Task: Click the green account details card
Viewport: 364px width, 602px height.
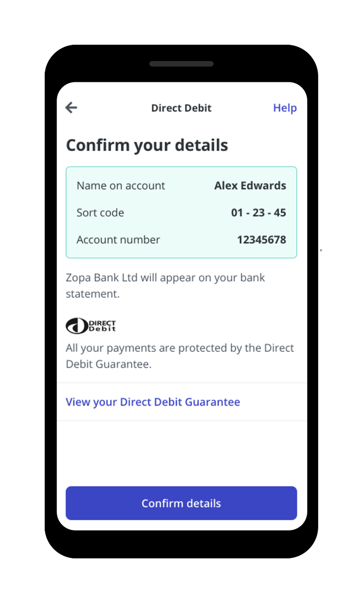Action: click(x=181, y=212)
